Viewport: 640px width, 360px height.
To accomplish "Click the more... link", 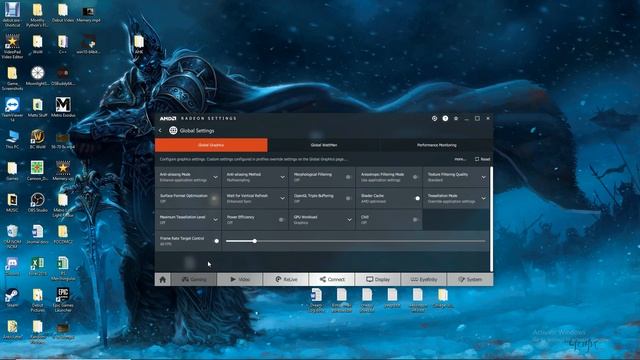I will click(460, 159).
